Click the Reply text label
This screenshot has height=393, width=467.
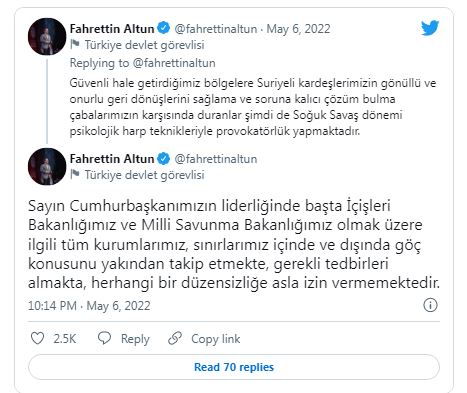click(135, 339)
